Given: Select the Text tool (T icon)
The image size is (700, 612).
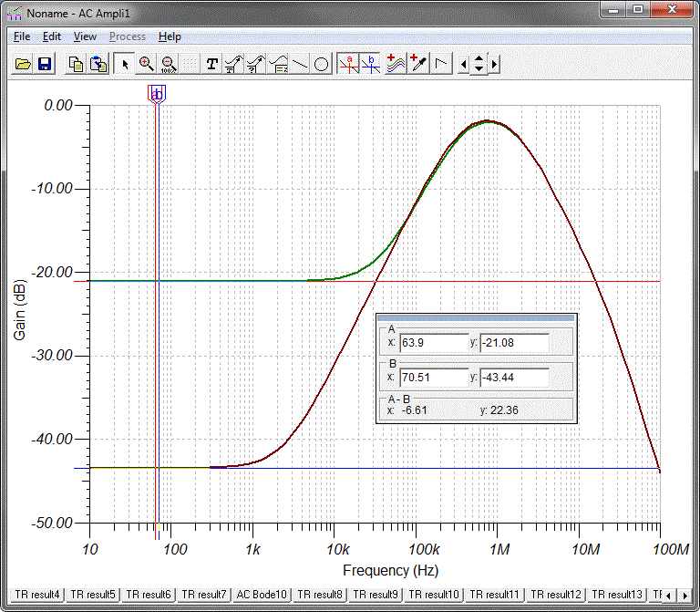Looking at the screenshot, I should tap(212, 64).
